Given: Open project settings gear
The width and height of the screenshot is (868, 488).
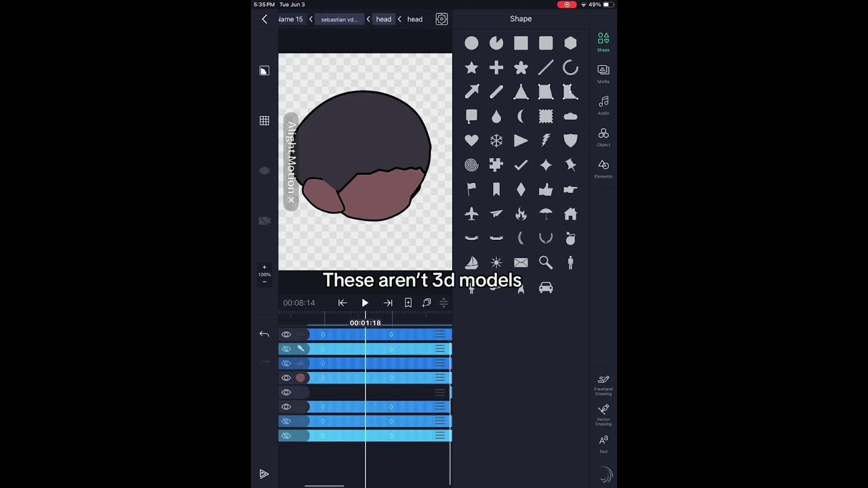Looking at the screenshot, I should coord(442,19).
